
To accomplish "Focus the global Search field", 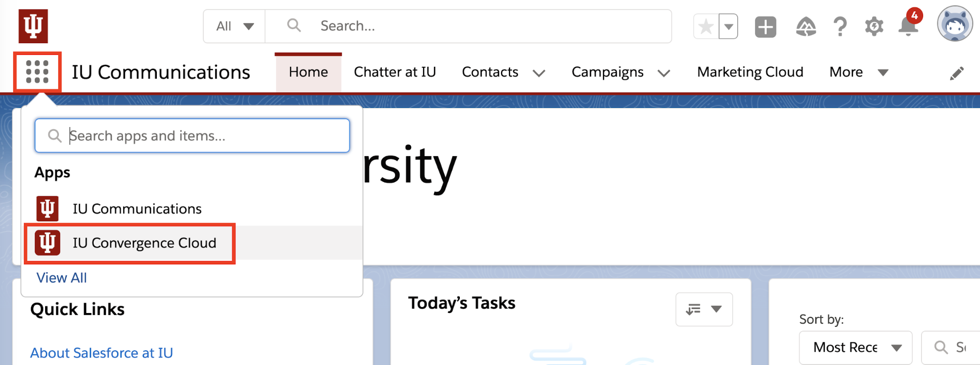I will [x=468, y=26].
